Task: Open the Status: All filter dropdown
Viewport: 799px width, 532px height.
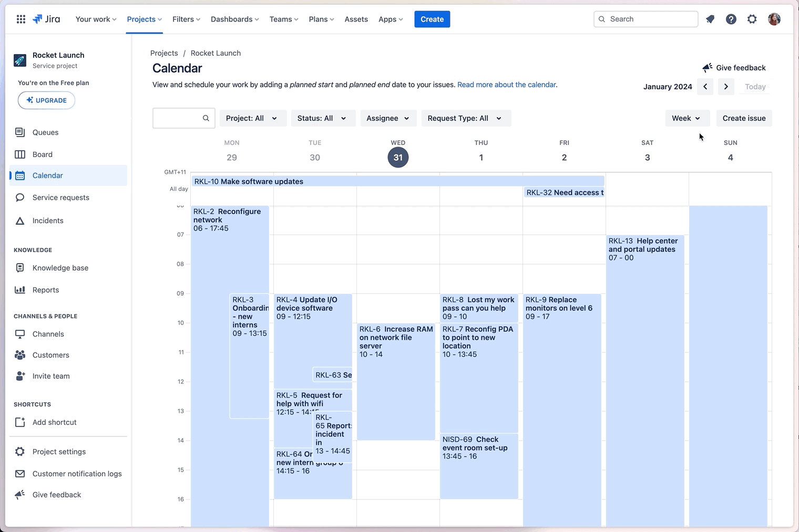Action: pos(323,118)
